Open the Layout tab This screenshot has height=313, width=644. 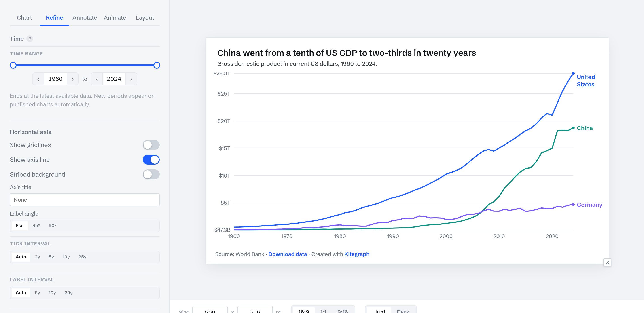tap(145, 18)
